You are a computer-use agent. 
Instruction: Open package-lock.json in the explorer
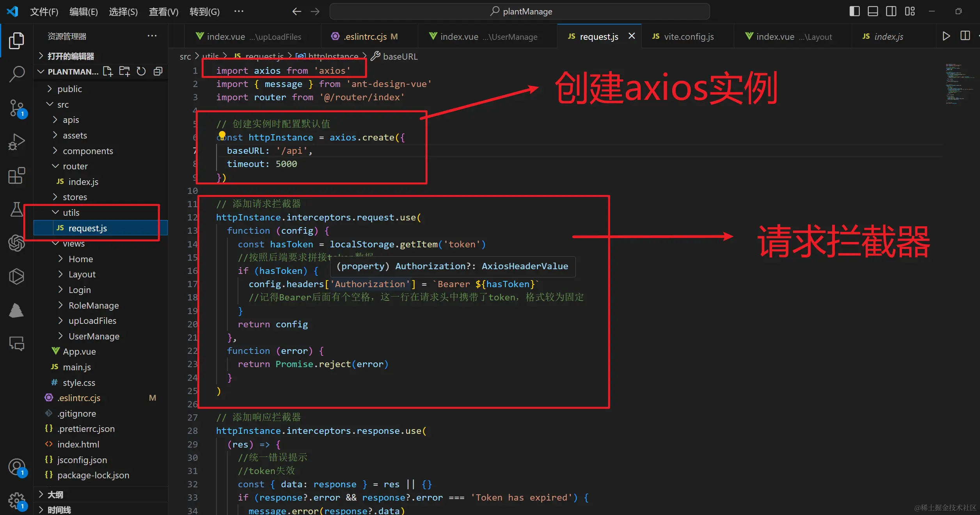(101, 475)
